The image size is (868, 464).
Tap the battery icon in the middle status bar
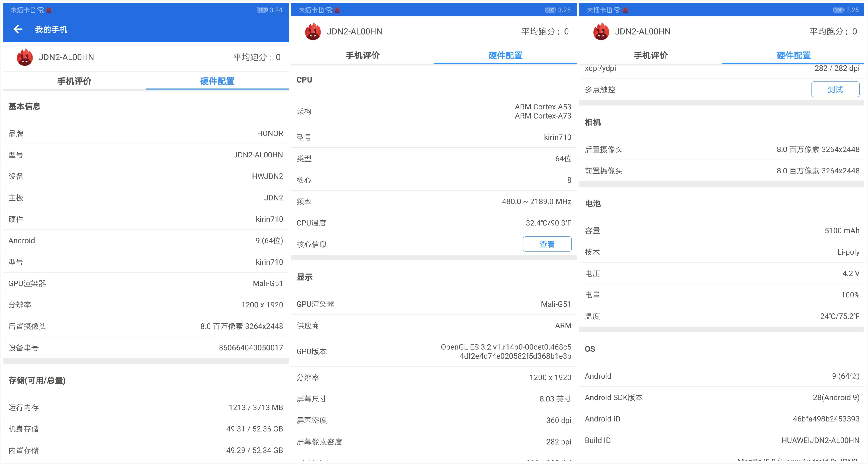point(550,10)
